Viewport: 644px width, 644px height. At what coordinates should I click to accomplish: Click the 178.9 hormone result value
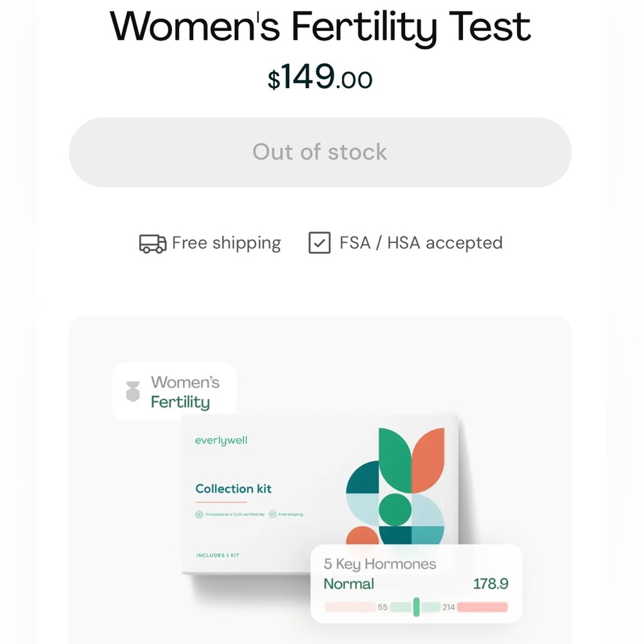coord(491,584)
